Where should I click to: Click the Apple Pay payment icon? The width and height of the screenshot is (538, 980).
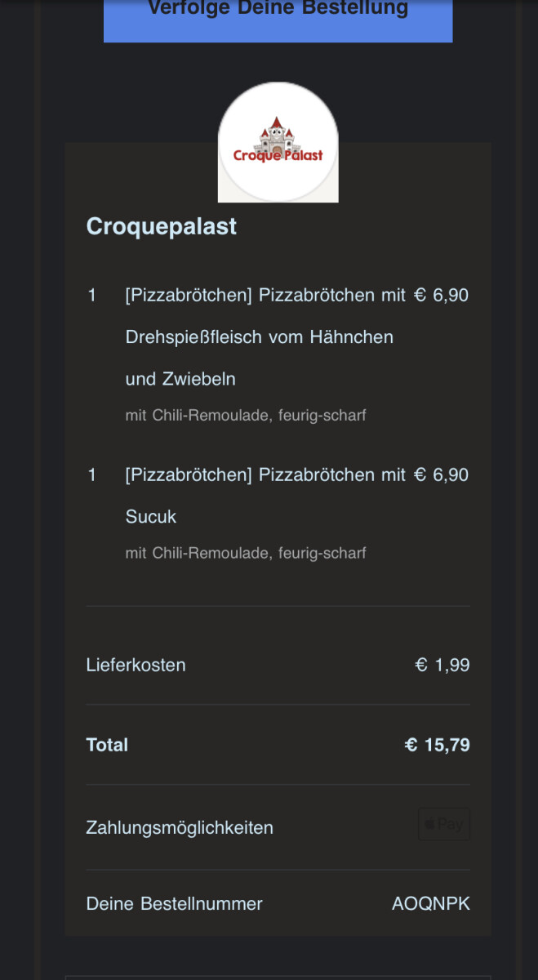[444, 825]
